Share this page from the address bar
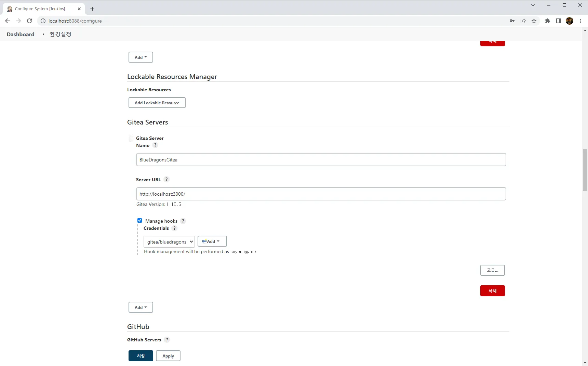The image size is (588, 366). click(523, 21)
